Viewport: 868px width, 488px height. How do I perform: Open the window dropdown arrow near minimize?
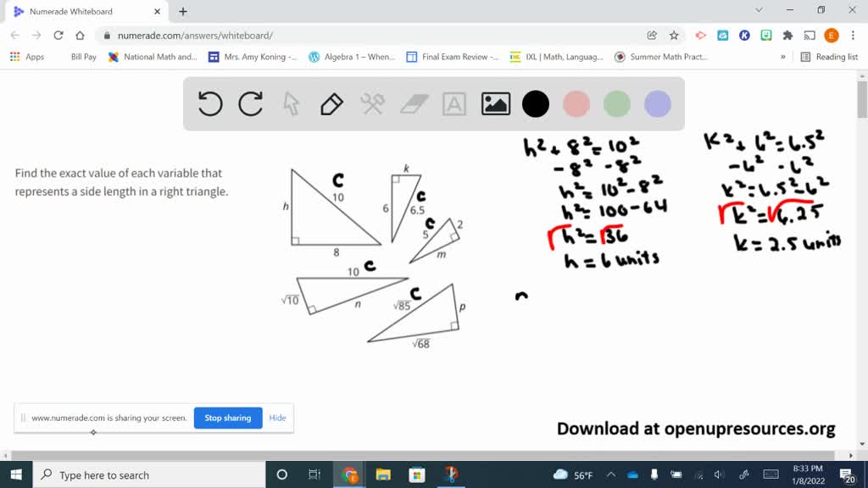pos(759,11)
